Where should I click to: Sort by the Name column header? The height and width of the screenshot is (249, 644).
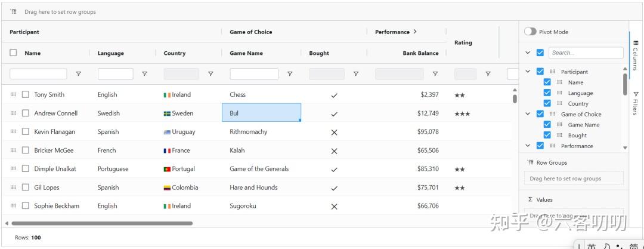pyautogui.click(x=32, y=53)
